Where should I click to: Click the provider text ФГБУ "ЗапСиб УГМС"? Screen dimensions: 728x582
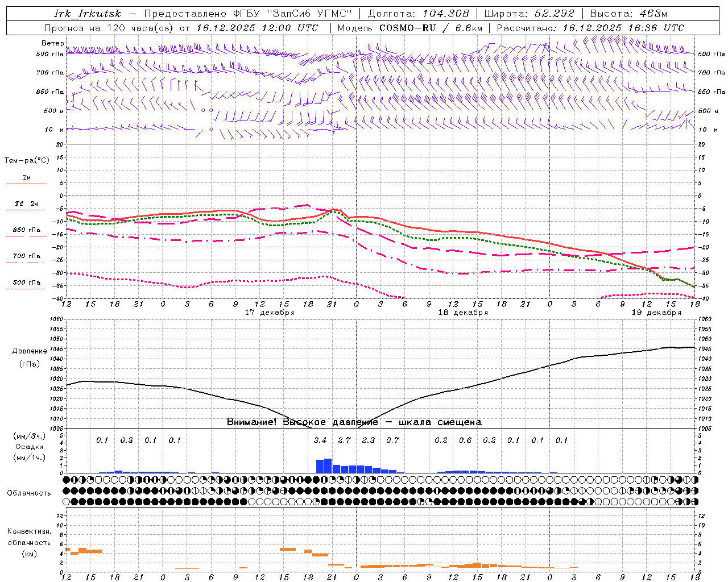(293, 14)
